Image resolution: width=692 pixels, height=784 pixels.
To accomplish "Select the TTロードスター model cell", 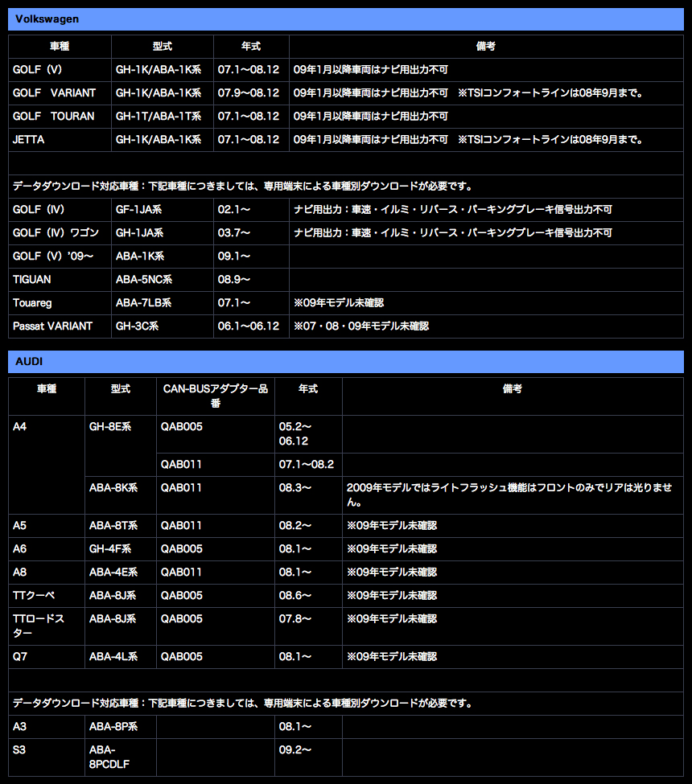I will click(47, 626).
